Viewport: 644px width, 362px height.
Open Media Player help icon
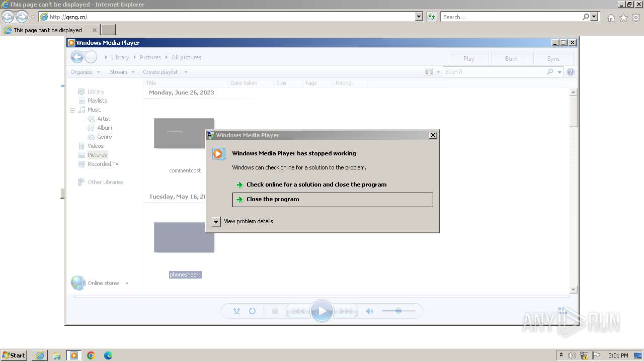[x=571, y=72]
